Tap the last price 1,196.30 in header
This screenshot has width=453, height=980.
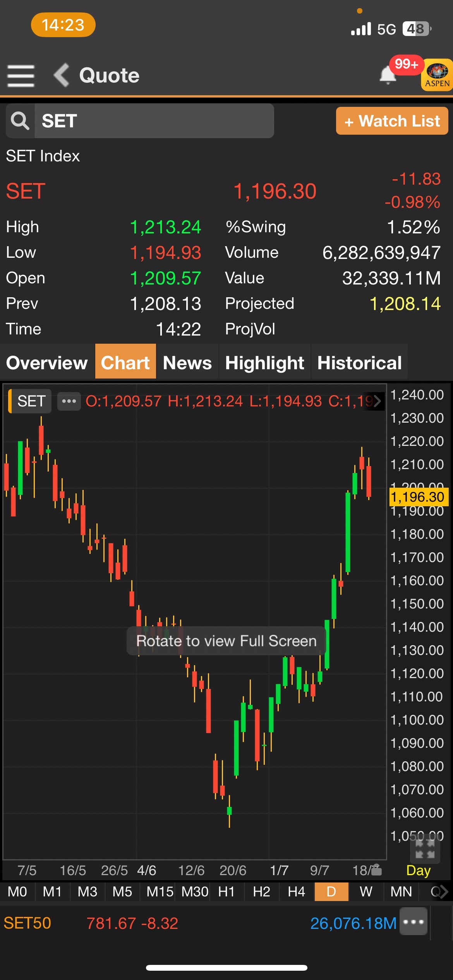(x=275, y=191)
